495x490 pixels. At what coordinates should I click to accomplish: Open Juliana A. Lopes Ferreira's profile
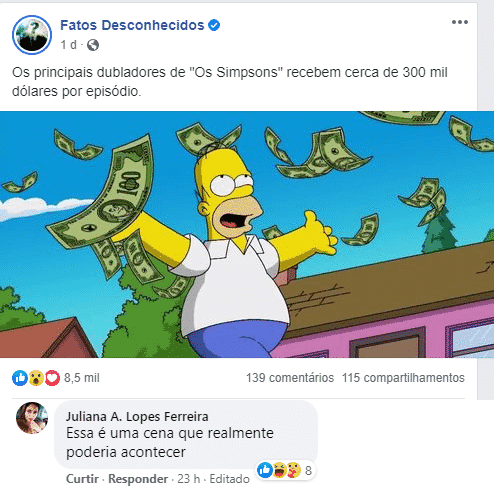tap(137, 416)
